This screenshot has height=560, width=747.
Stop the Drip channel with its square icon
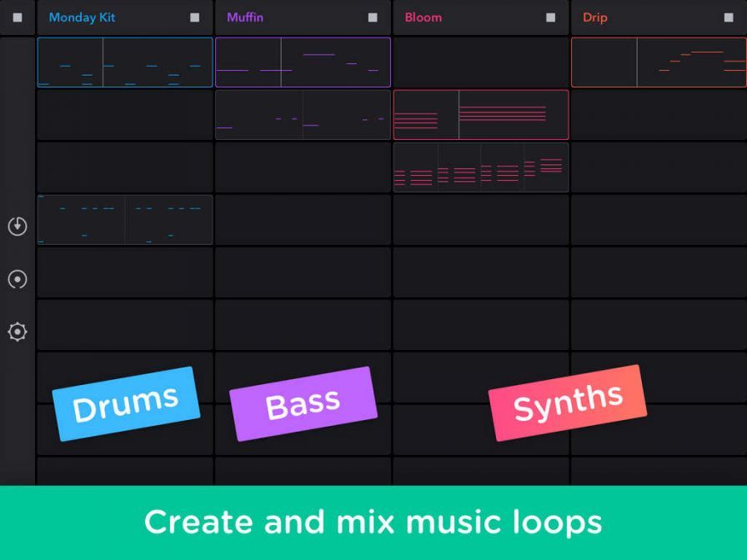[x=728, y=17]
